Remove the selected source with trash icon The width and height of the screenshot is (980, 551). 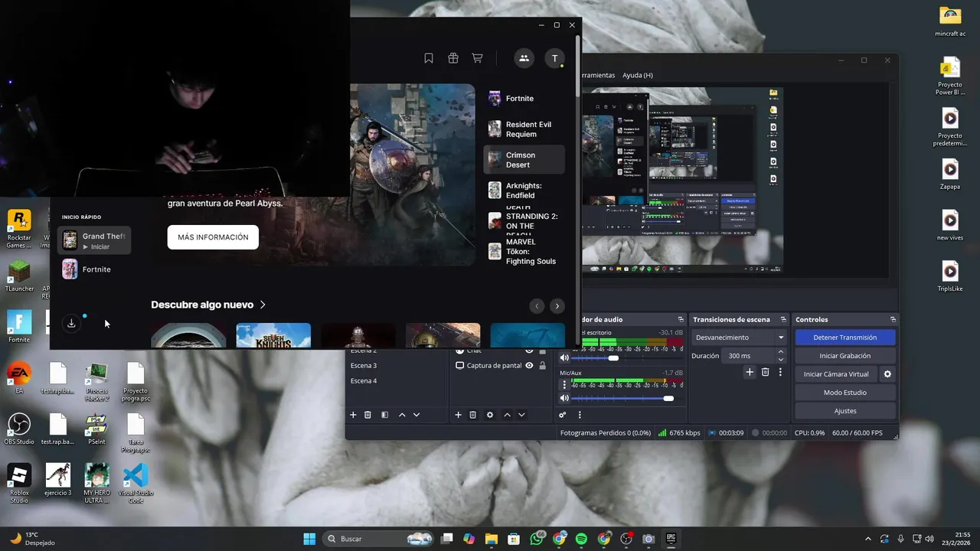click(472, 415)
